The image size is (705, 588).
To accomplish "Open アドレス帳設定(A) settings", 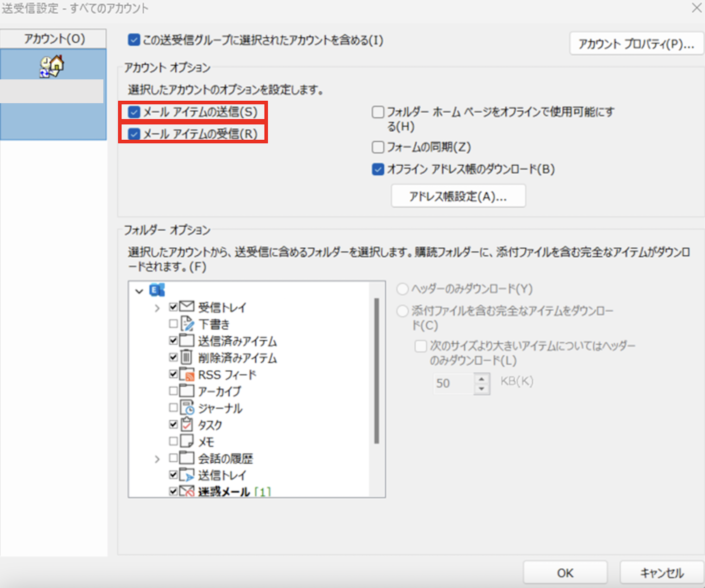I will [x=458, y=196].
